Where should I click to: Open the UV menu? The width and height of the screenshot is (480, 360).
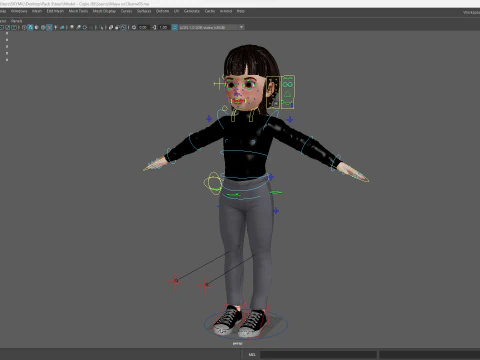point(176,11)
